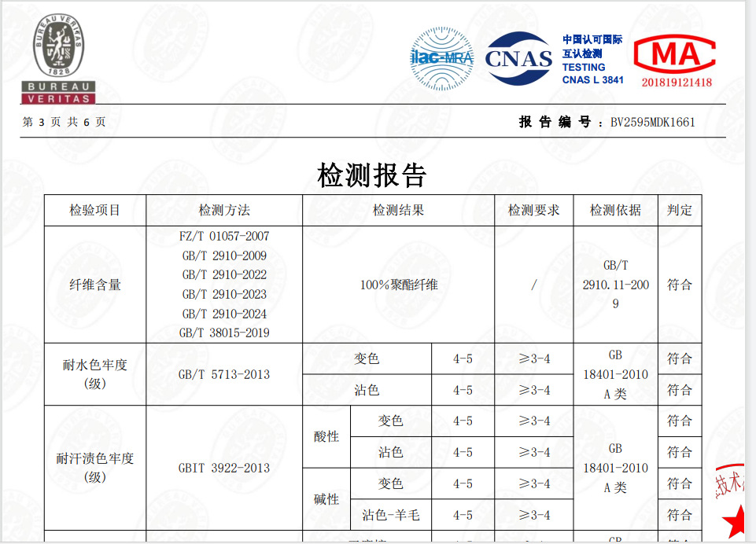Click the '耐汗渍色牢度 (级)' item cell
The image size is (756, 544).
[95, 468]
